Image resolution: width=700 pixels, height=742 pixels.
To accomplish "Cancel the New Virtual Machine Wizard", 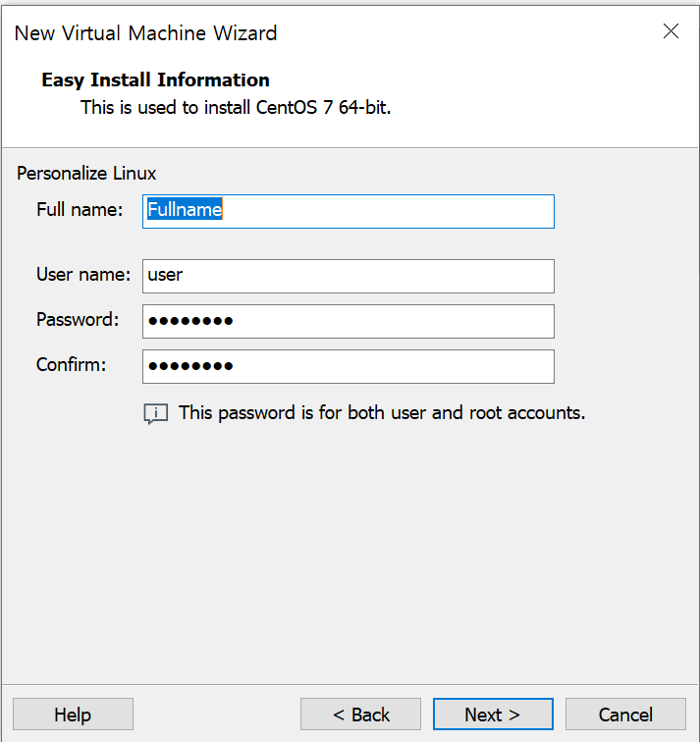I will tap(625, 715).
